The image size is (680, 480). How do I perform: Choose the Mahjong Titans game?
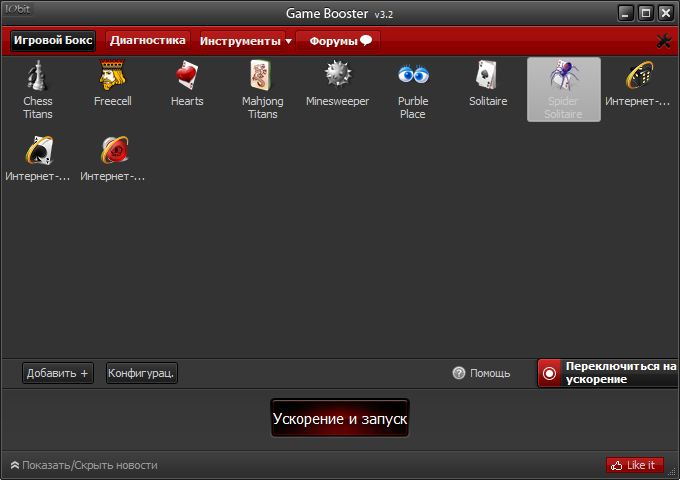coord(262,76)
